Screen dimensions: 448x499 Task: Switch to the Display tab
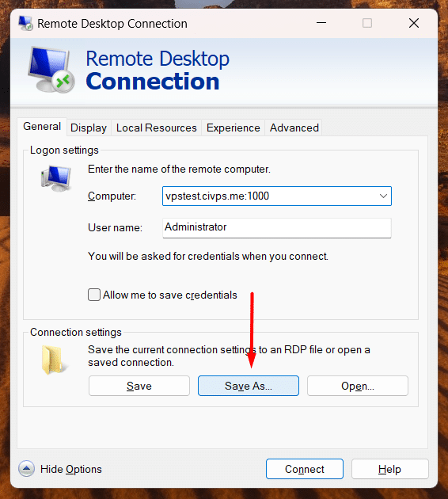[x=89, y=128]
